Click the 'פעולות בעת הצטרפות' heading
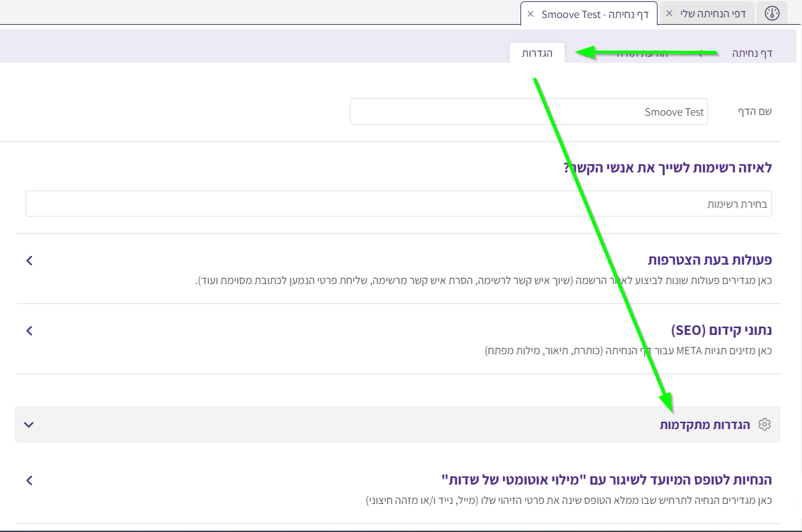The height and width of the screenshot is (532, 802). (710, 260)
